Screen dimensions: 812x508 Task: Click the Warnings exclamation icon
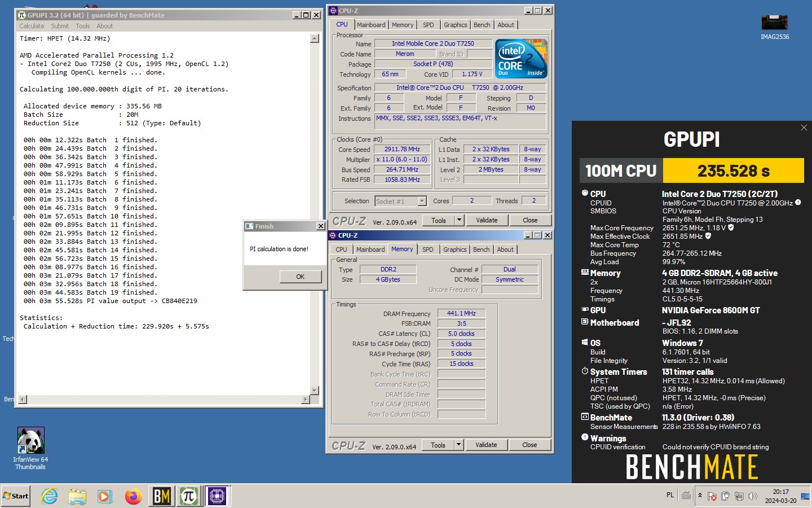(585, 437)
